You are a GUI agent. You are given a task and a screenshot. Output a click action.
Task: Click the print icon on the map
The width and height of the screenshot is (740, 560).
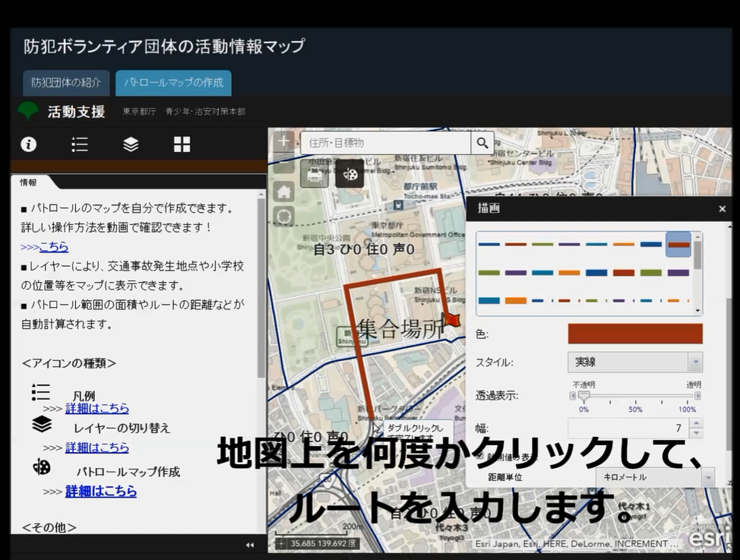(x=314, y=174)
